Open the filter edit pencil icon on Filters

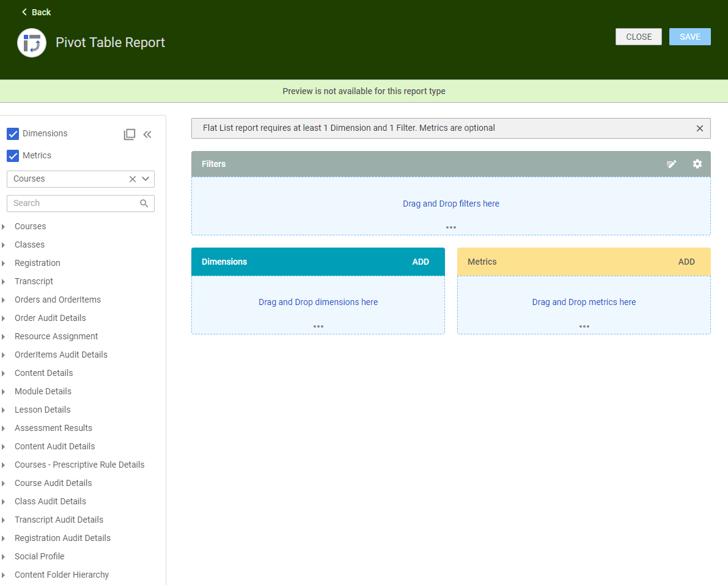(x=671, y=164)
